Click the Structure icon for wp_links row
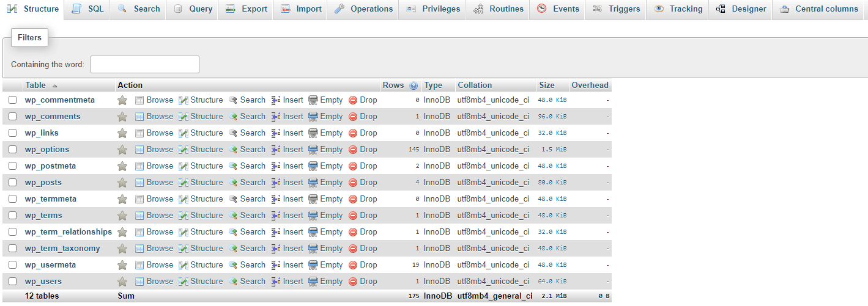Viewport: 868px width, 306px height. [184, 133]
